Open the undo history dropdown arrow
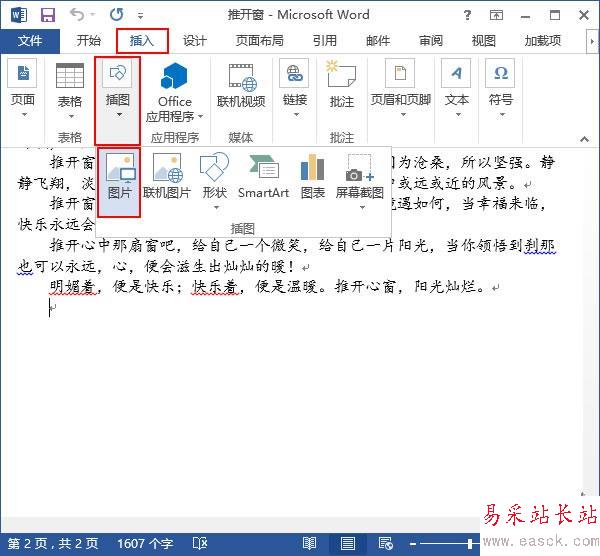This screenshot has height=556, width=600. coord(93,15)
